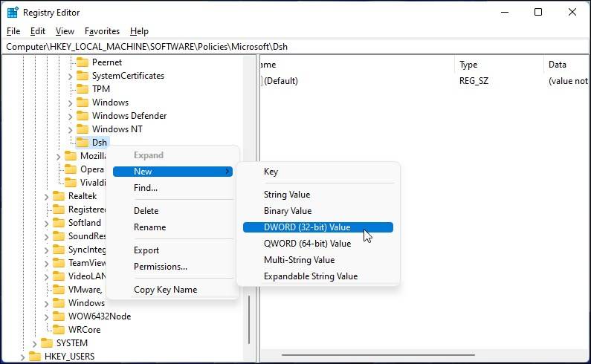
Task: Click the tree pane vertical scrollbar thumb
Action: pos(249,319)
